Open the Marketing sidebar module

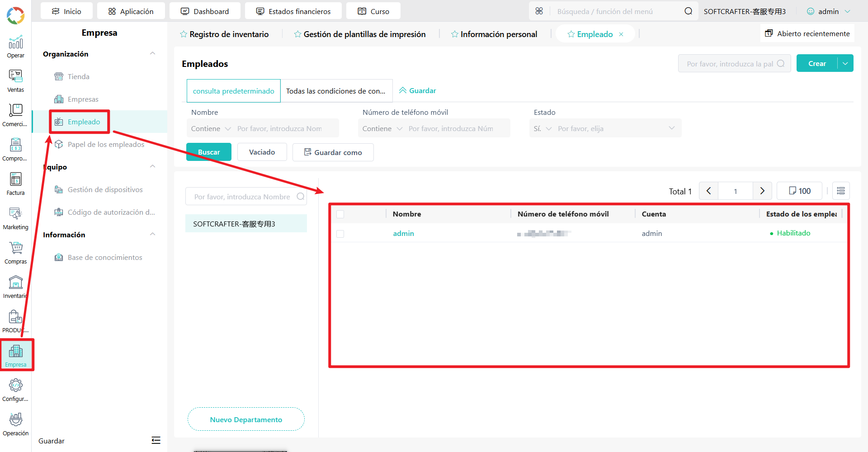[x=15, y=219]
